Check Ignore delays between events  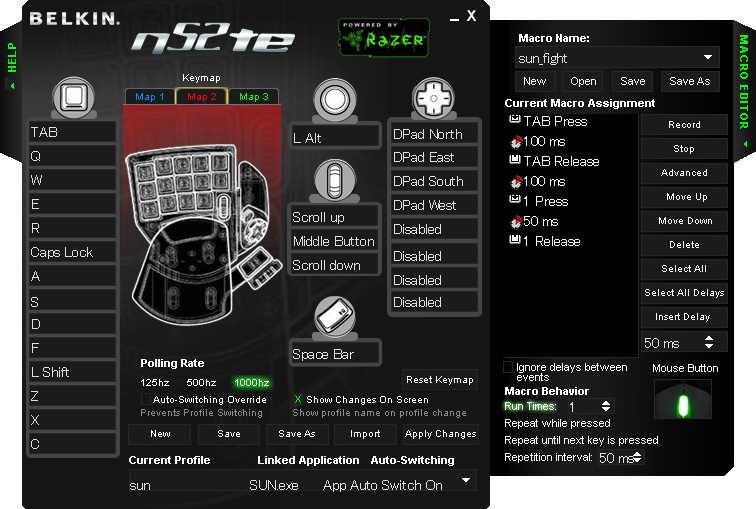tap(508, 367)
